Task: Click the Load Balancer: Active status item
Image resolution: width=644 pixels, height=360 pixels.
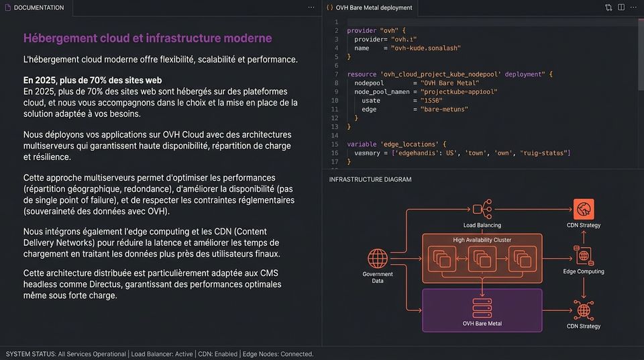Action: (162, 354)
